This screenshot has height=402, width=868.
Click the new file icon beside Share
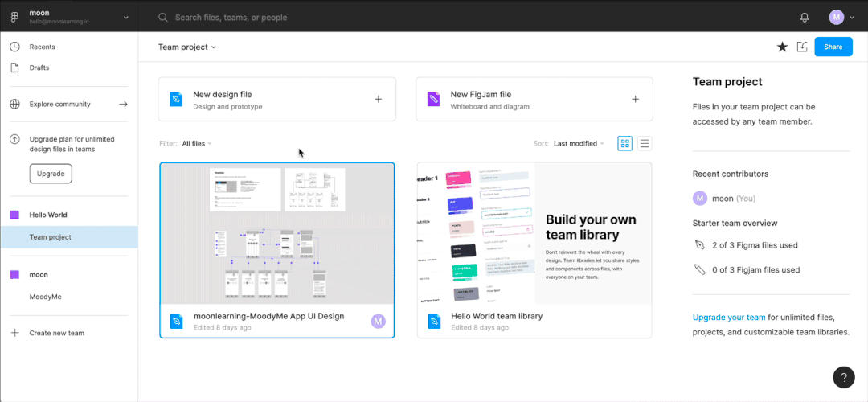801,47
